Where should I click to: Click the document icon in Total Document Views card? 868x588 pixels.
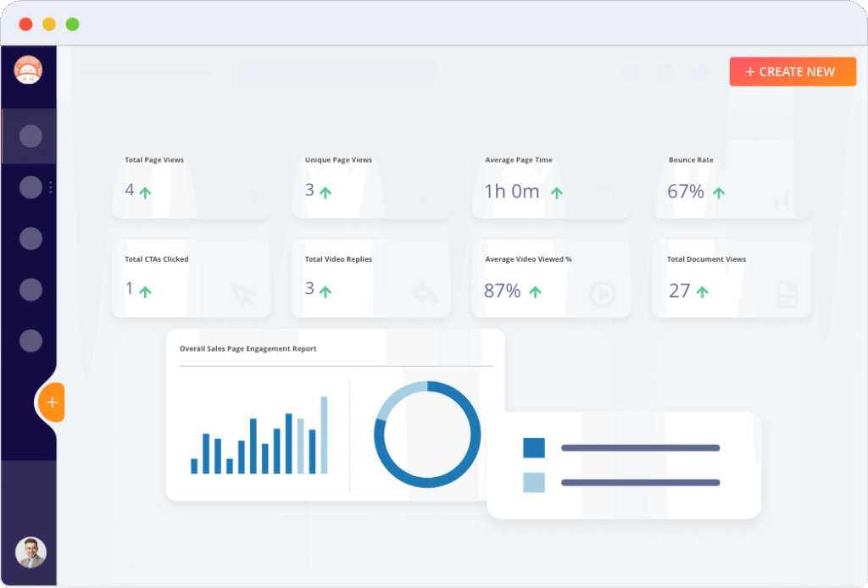(787, 295)
